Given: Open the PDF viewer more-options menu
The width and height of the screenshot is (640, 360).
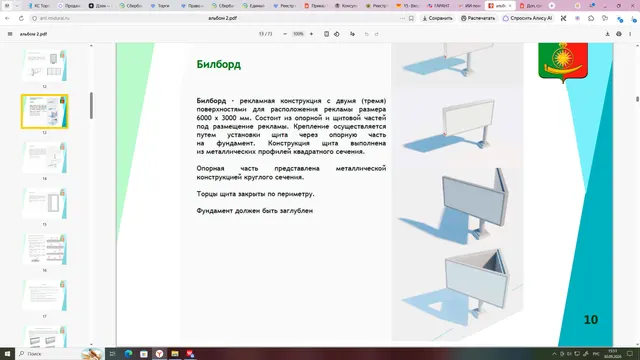Looking at the screenshot, I should pyautogui.click(x=630, y=34).
